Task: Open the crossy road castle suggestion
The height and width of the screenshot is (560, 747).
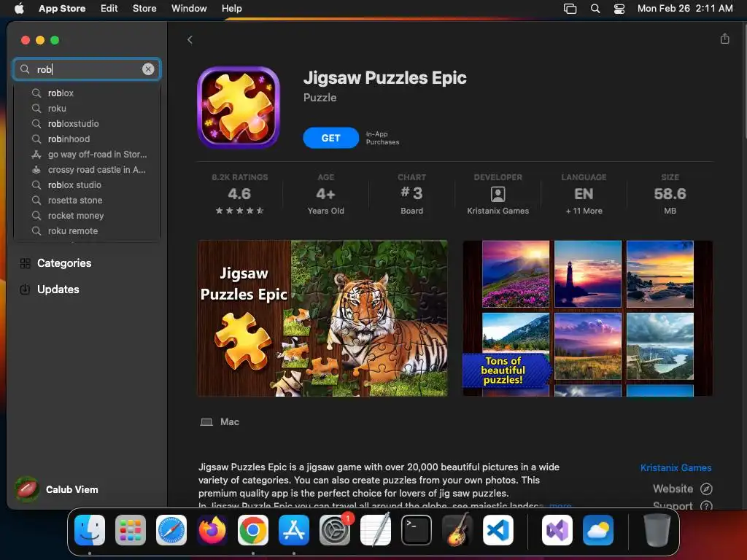Action: [87, 169]
